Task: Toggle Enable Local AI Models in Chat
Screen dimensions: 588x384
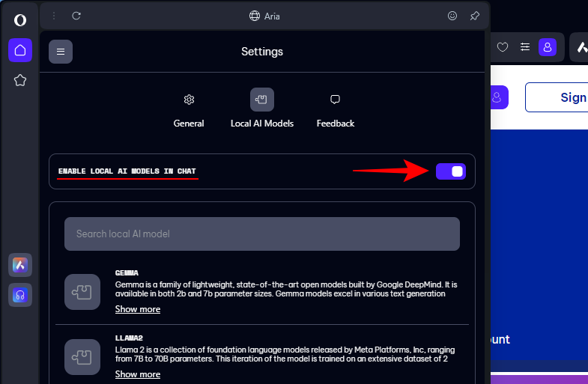Action: (x=451, y=171)
